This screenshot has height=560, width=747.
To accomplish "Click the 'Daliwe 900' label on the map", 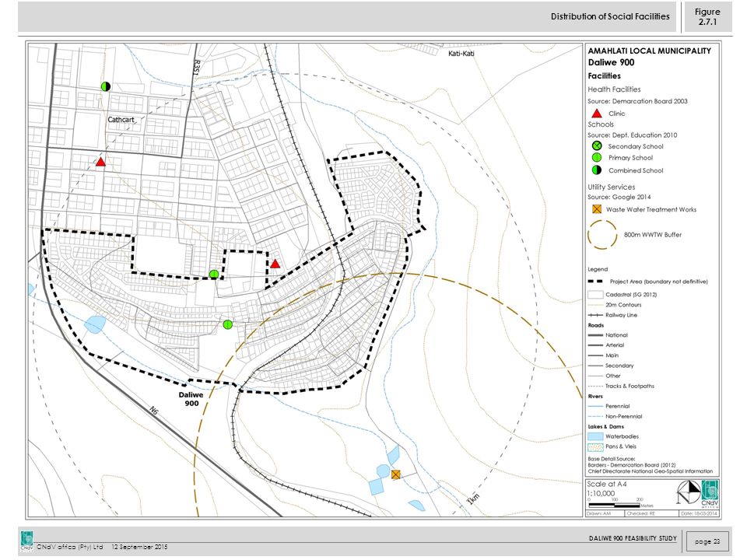I will [x=191, y=398].
